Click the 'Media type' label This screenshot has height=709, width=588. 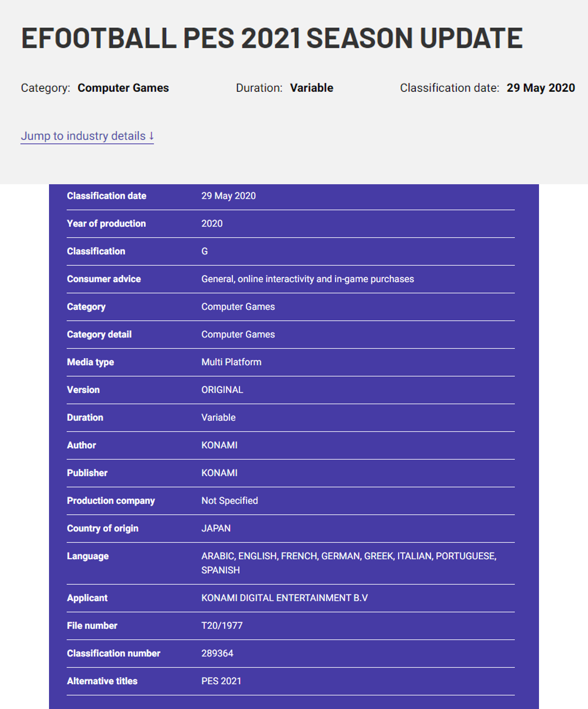(x=90, y=362)
